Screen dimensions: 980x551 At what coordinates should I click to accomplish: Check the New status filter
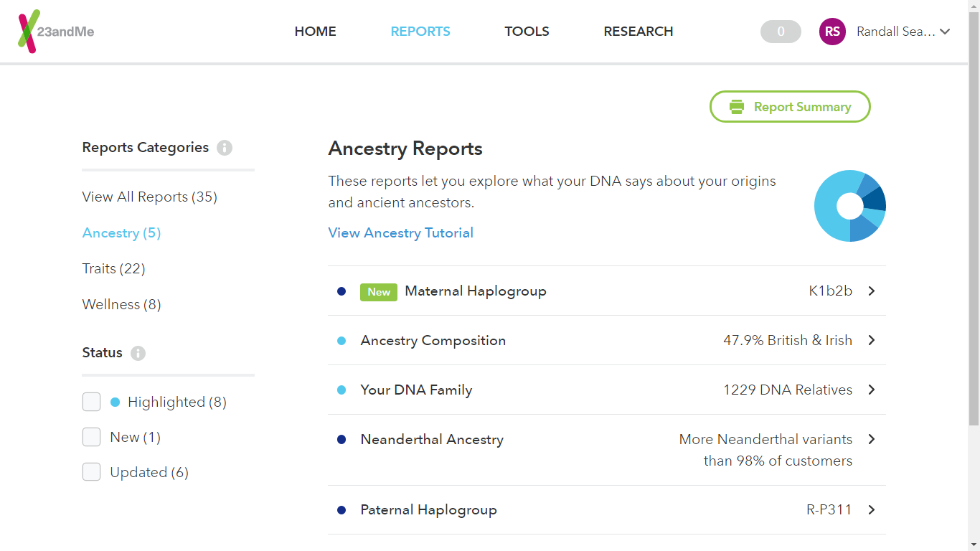click(91, 437)
